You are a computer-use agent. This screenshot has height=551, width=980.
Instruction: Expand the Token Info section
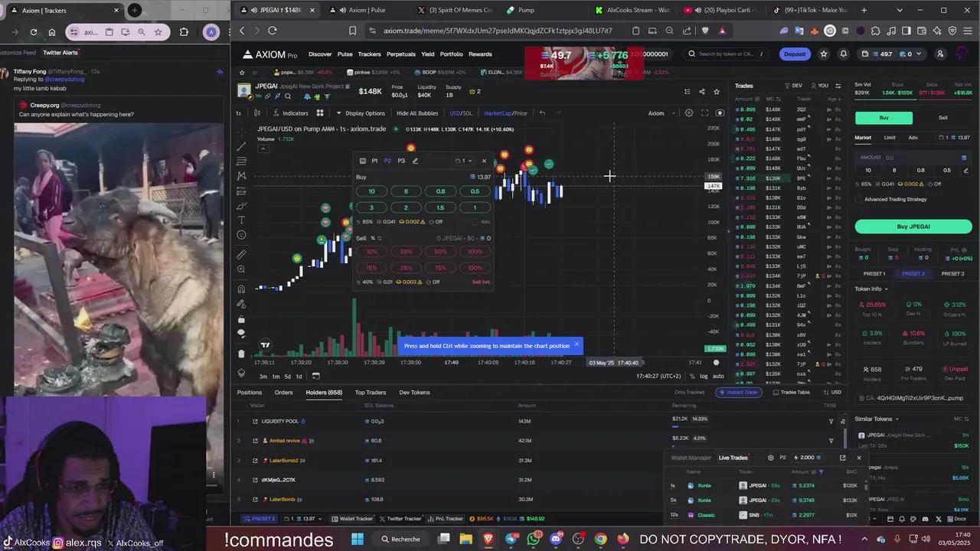871,289
